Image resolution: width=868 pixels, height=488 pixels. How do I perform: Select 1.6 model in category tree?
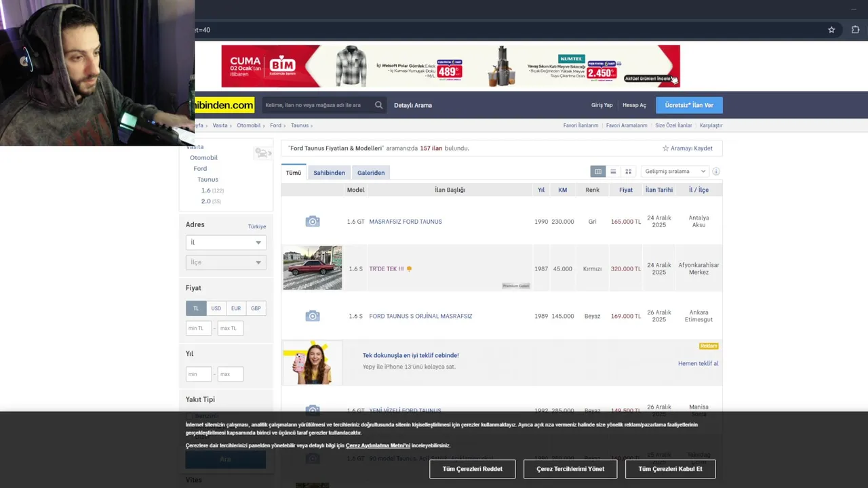click(x=206, y=190)
